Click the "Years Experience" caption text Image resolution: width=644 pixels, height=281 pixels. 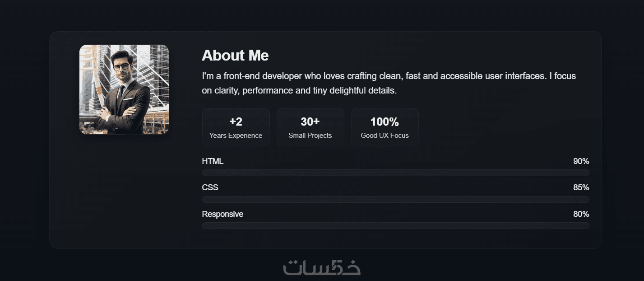[x=236, y=136]
